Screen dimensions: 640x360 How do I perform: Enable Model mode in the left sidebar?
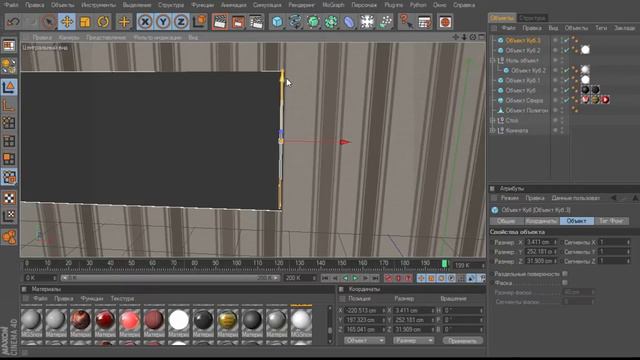pos(9,87)
